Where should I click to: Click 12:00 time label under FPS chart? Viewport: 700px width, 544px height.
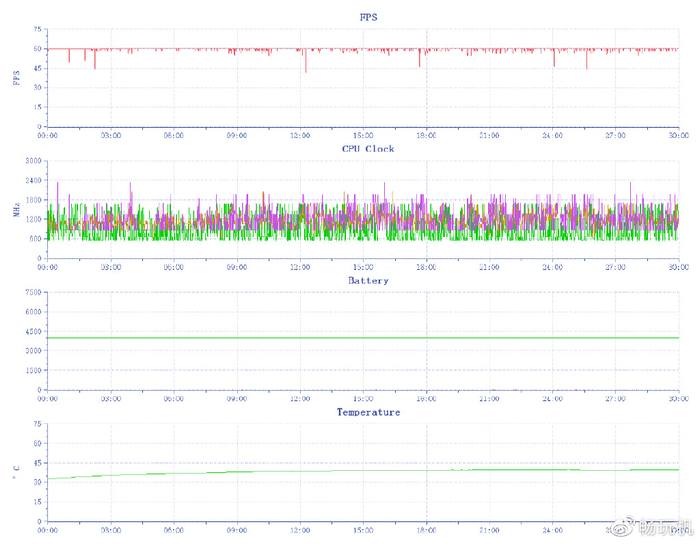click(300, 135)
